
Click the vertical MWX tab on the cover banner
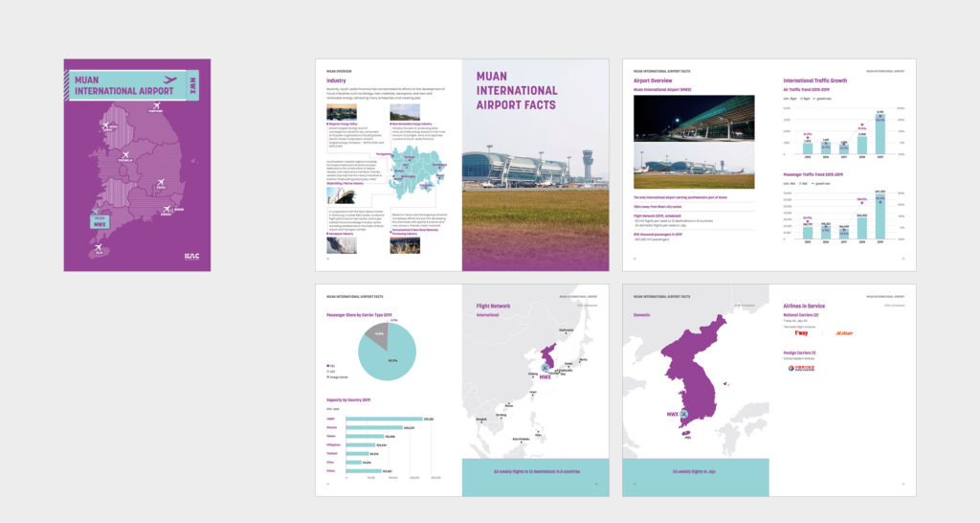click(x=193, y=85)
